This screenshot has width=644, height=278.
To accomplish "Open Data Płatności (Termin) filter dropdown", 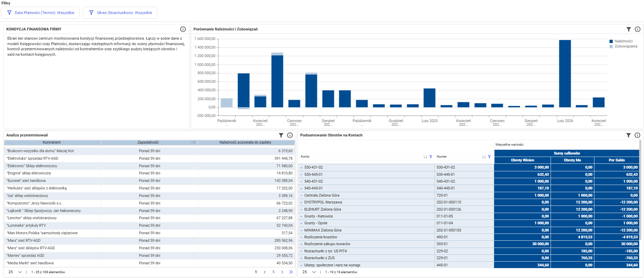I will (x=40, y=13).
